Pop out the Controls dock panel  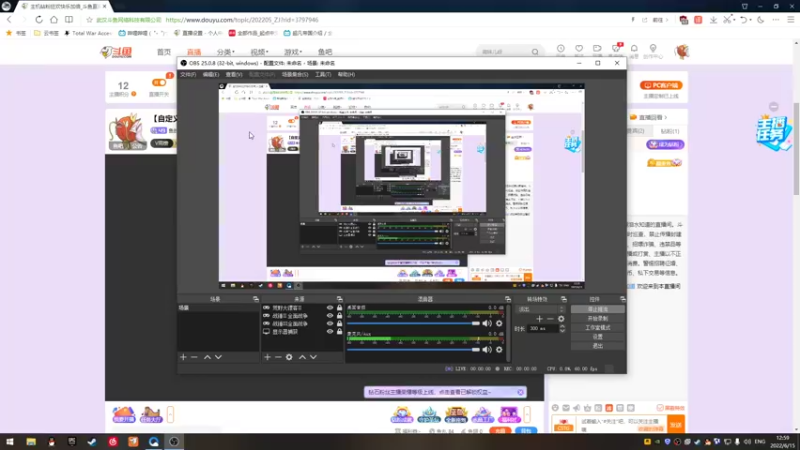click(x=622, y=299)
